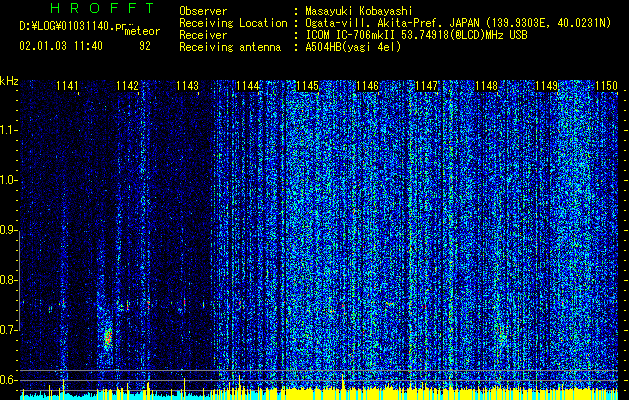
Task: Click the word meteor above the count
Action: (x=142, y=32)
